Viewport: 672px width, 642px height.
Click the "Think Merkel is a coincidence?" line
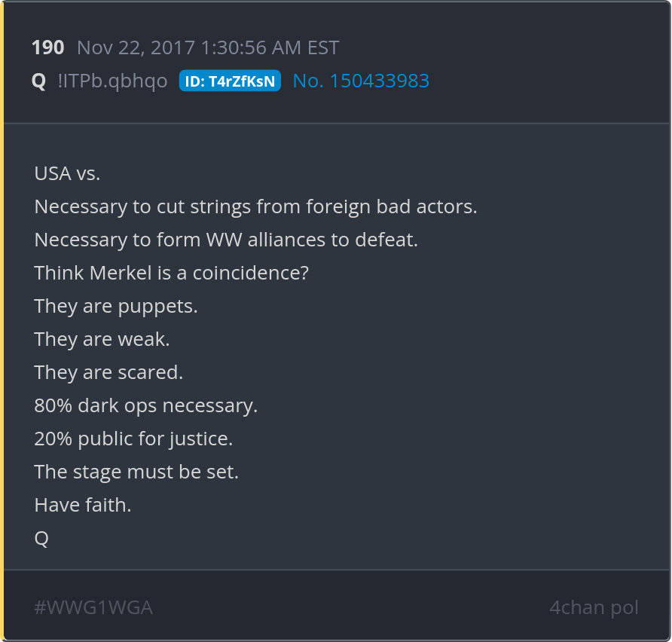click(x=172, y=273)
